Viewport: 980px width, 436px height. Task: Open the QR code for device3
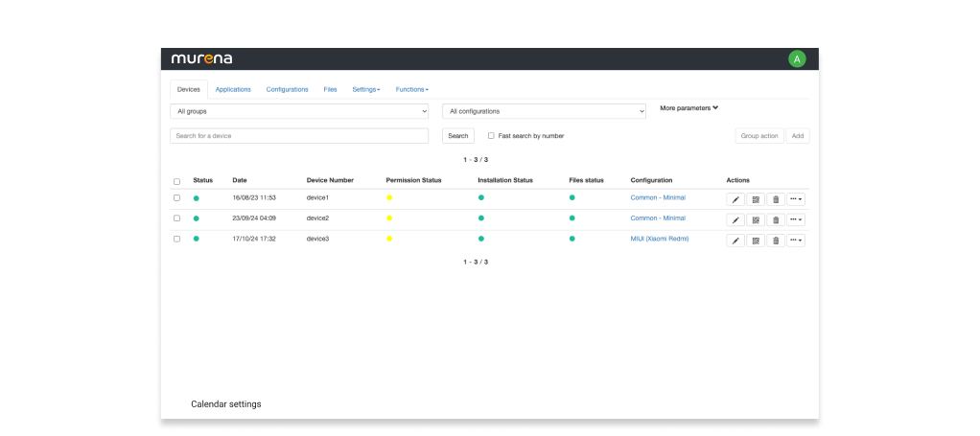point(756,241)
